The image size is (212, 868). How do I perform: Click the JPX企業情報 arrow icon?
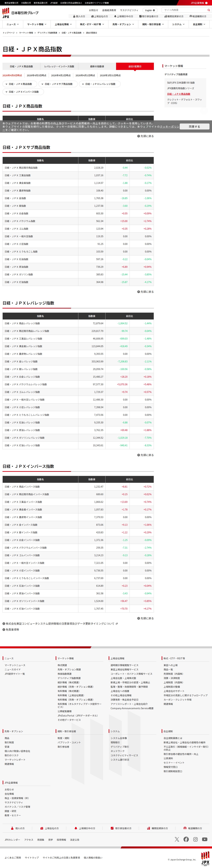click(x=206, y=3)
